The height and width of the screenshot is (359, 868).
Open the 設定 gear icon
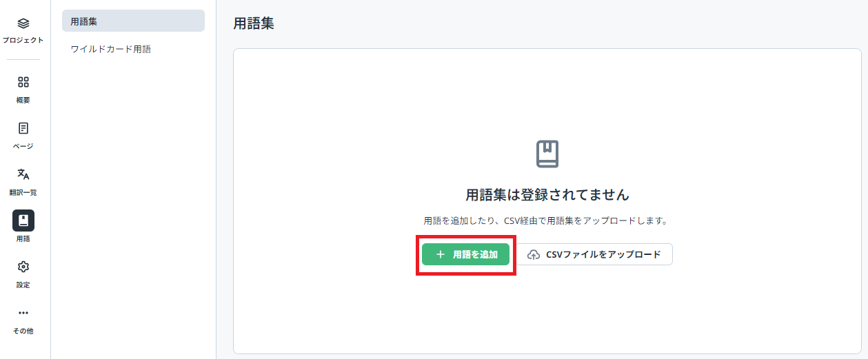tap(23, 267)
